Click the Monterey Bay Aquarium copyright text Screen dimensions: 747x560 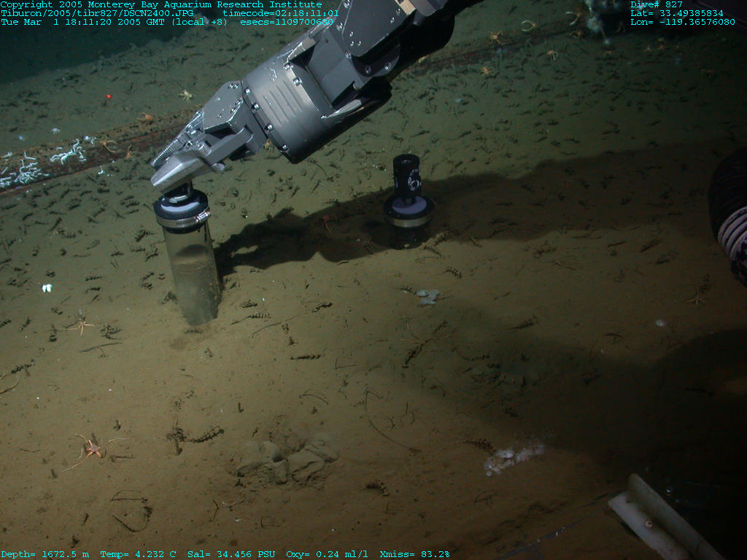[160, 4]
